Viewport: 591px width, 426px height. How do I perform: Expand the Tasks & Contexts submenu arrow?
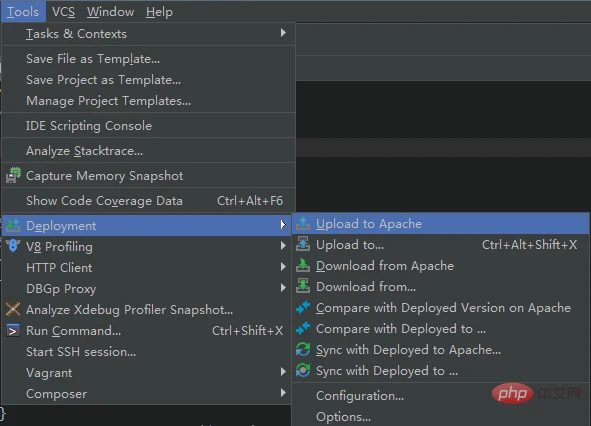click(x=283, y=33)
